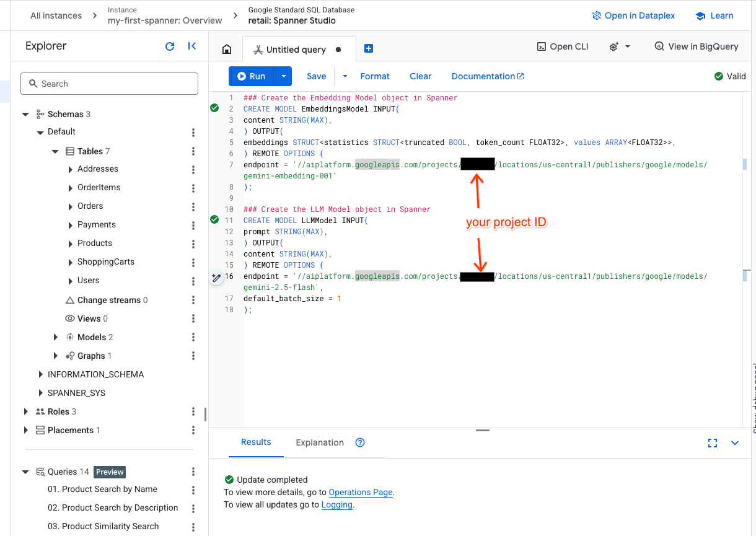Open the settings gear dropdown
The width and height of the screenshot is (756, 536).
tap(619, 46)
